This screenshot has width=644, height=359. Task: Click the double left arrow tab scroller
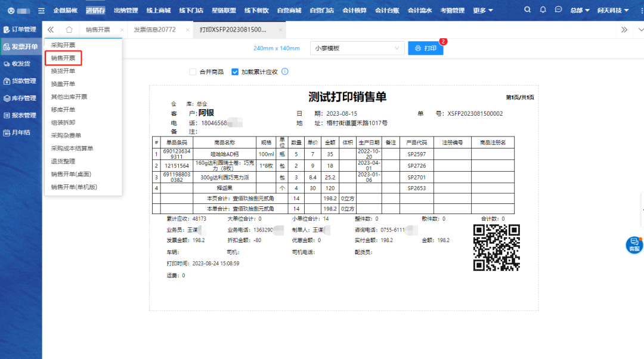tap(51, 30)
